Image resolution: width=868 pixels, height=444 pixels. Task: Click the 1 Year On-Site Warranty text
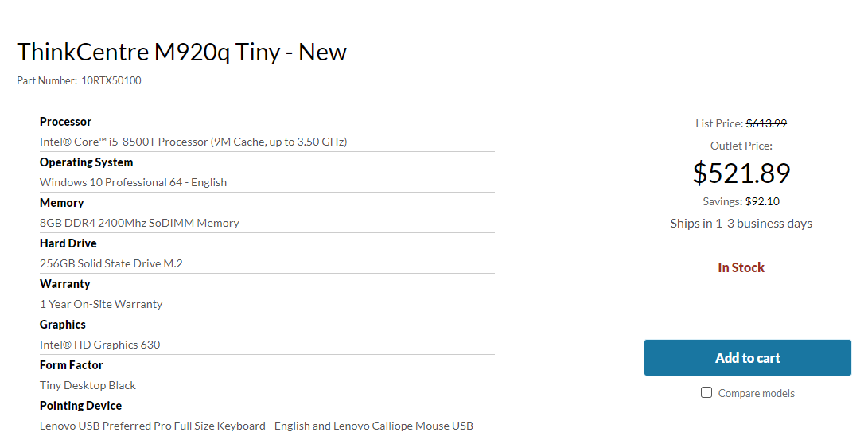(x=101, y=304)
